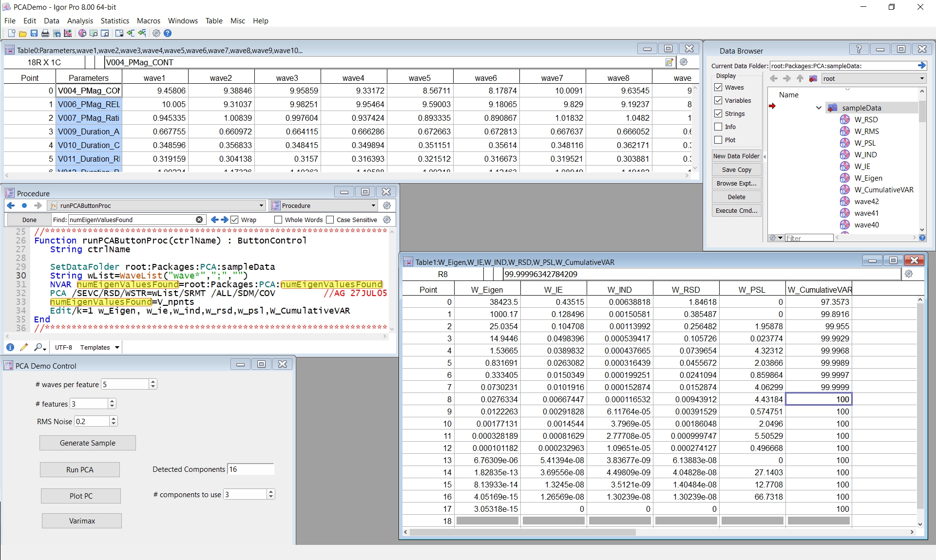The width and height of the screenshot is (936, 560).
Task: Collapse the sampleData folder in Data Browser
Action: [818, 108]
